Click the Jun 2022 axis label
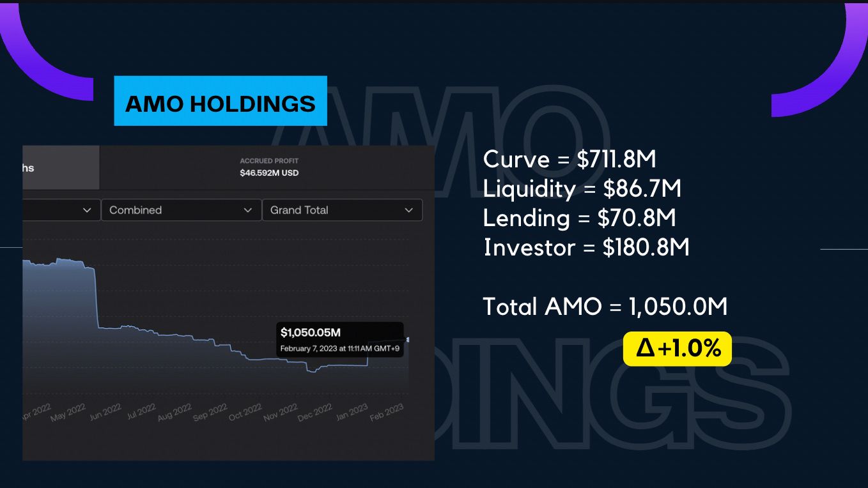The height and width of the screenshot is (488, 868). tap(104, 413)
